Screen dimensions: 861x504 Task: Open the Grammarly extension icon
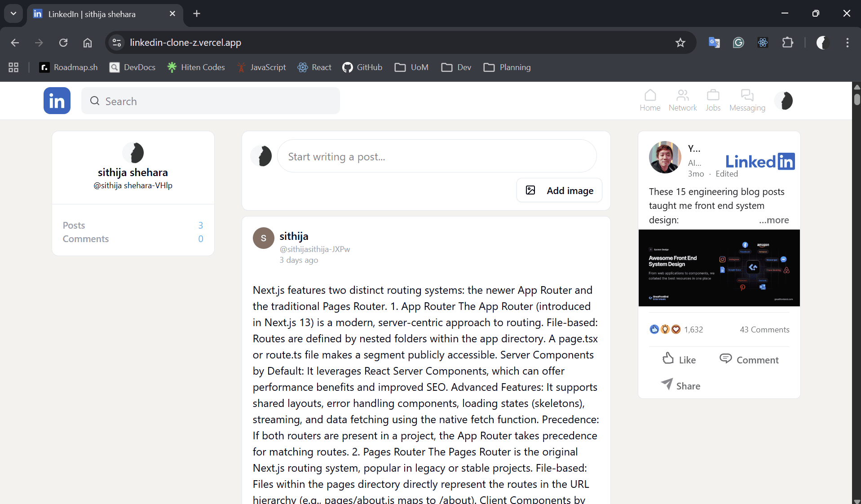point(738,43)
